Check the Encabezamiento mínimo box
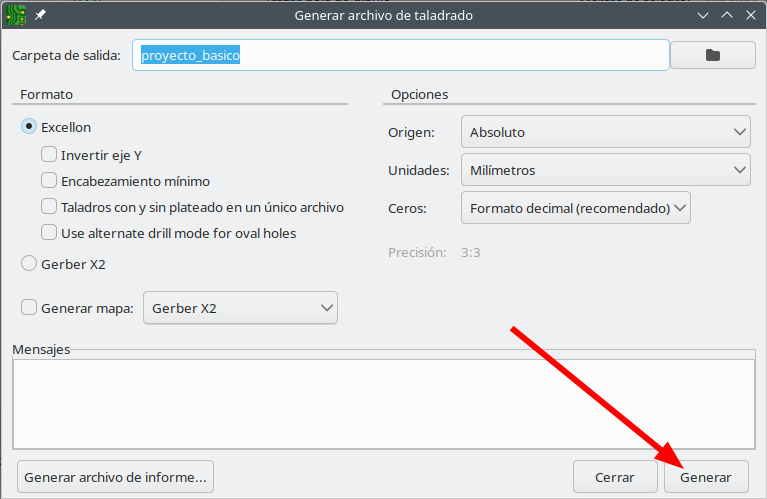 pos(49,181)
